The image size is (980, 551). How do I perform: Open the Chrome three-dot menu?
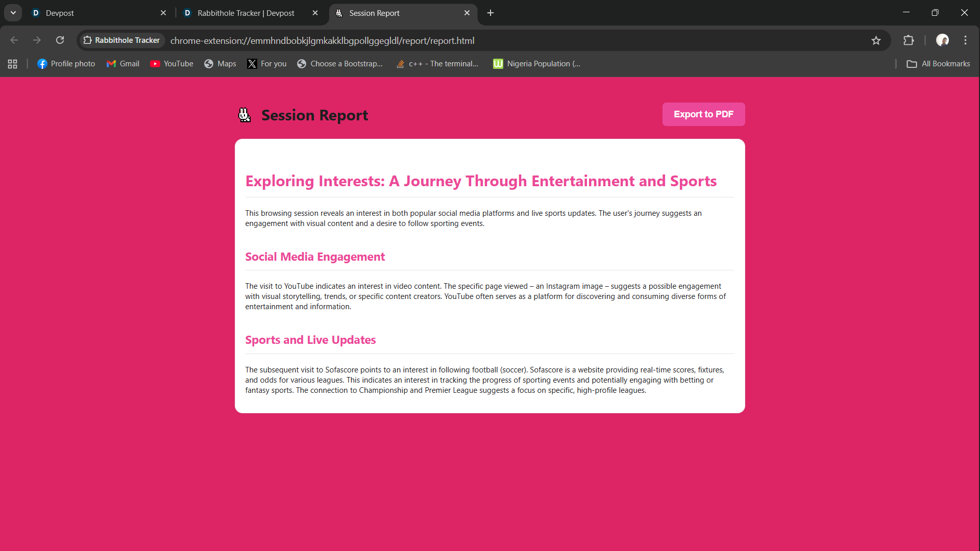coord(965,40)
